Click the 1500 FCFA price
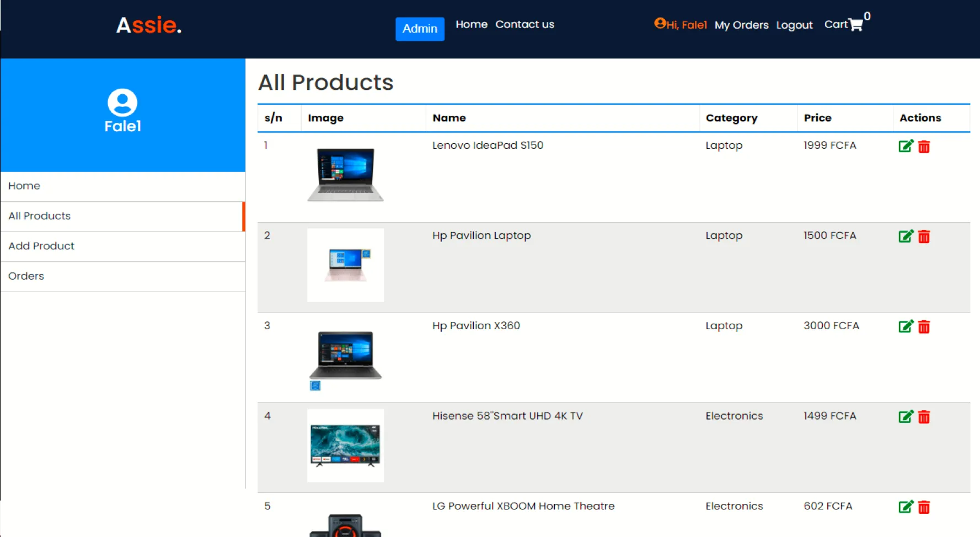Screen dimensions: 980x537 (x=829, y=235)
